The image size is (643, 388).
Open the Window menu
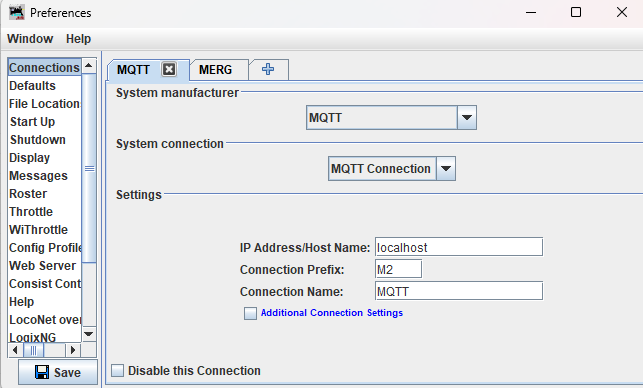[x=30, y=39]
